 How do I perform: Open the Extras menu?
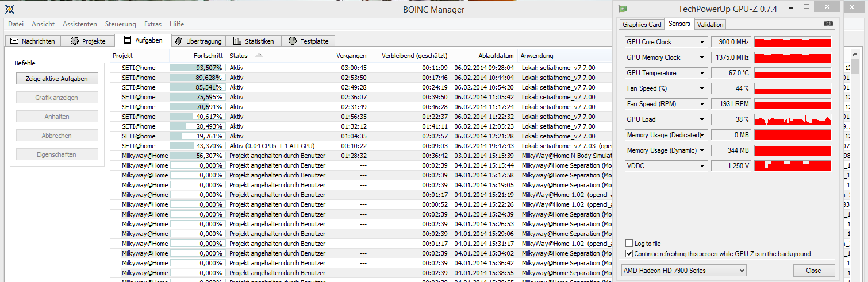click(153, 24)
